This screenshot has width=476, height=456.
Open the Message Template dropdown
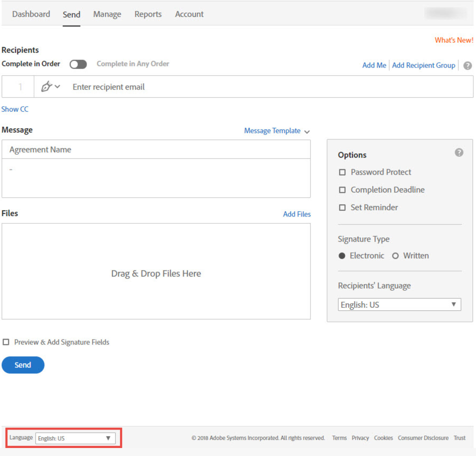tap(277, 131)
